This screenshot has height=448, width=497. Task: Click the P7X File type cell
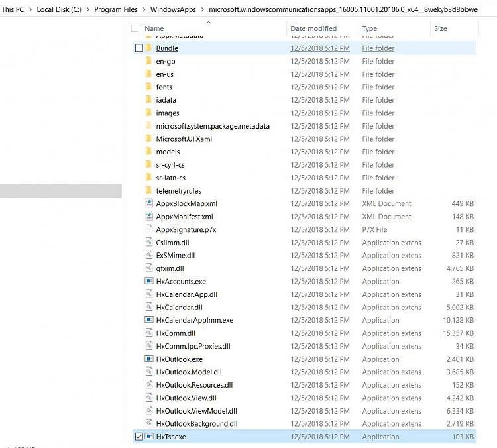[x=374, y=229]
